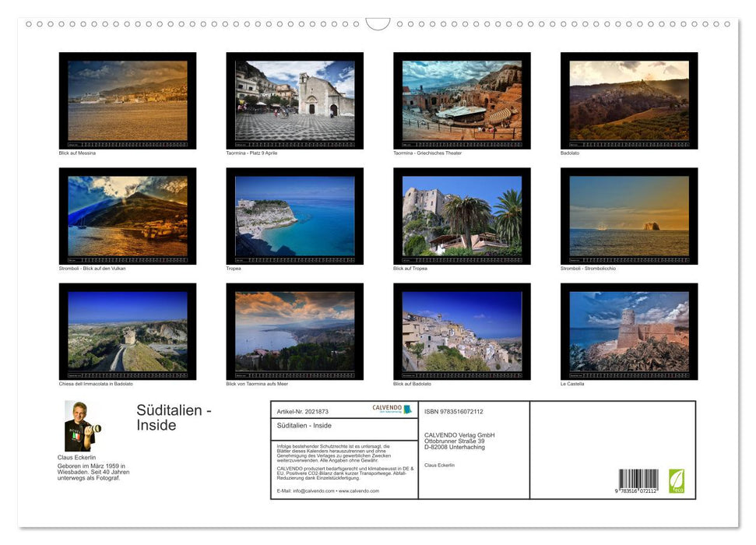Select Blick von Taormina aufs Meer photo
This screenshot has width=756, height=545.
(x=294, y=331)
